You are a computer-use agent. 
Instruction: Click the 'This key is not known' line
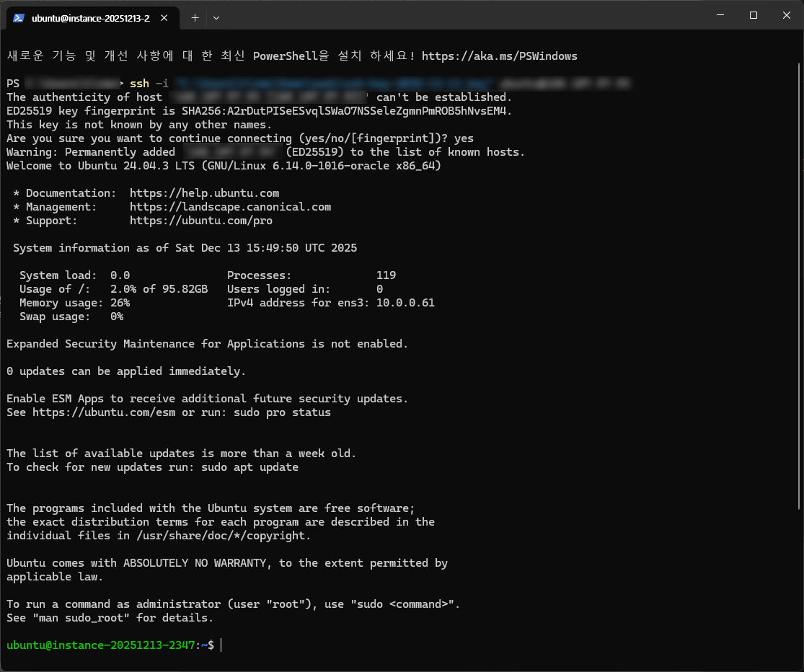[x=139, y=125]
